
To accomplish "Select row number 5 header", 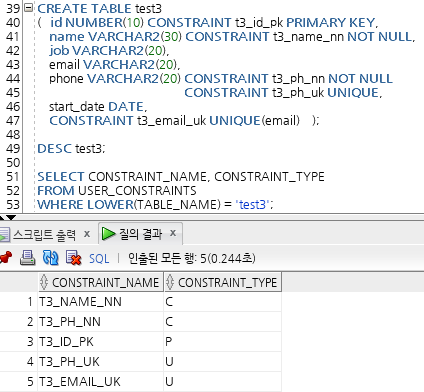I will [x=19, y=382].
